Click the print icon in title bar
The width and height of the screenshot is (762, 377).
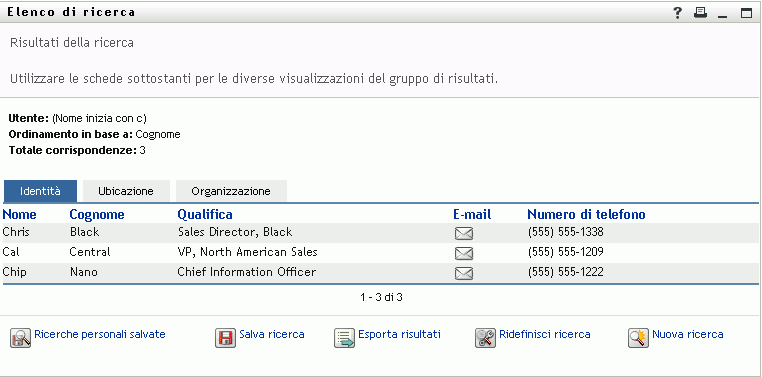(x=700, y=13)
